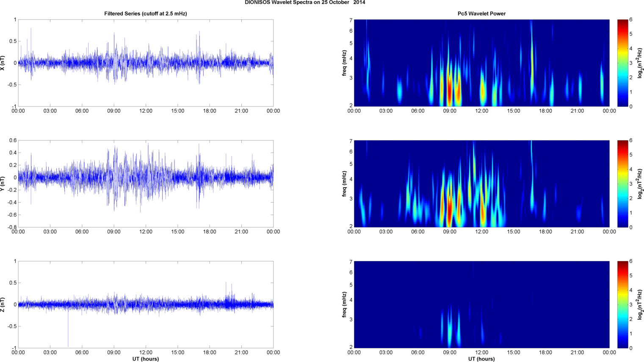Viewport: 644px width, 362px height.
Task: Click inside the Z component filtered time series plot
Action: point(146,304)
